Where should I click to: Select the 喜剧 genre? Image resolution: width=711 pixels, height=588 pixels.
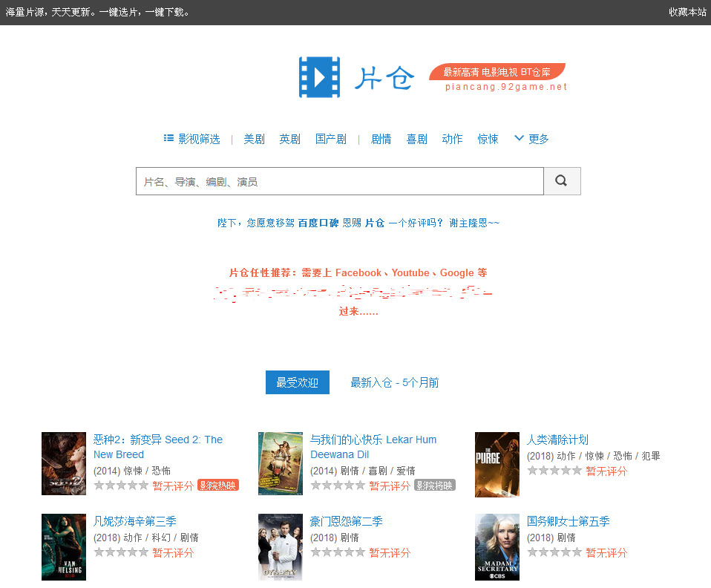point(416,139)
